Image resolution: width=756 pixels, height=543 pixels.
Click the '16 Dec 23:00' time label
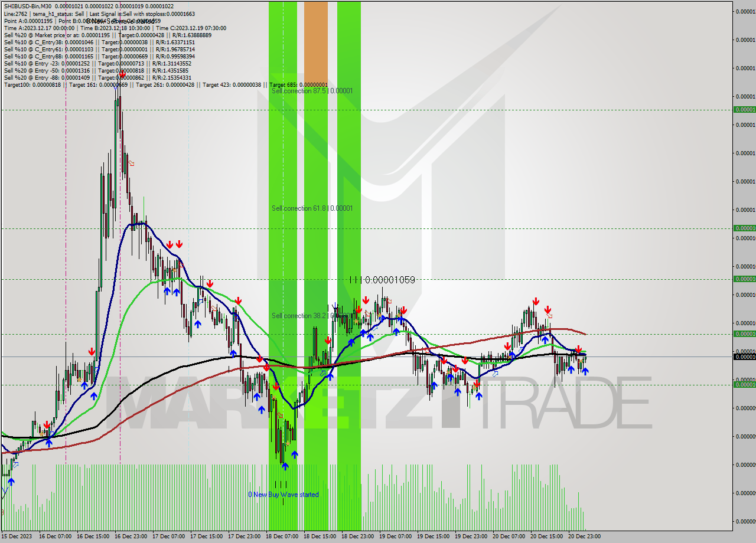point(131,537)
